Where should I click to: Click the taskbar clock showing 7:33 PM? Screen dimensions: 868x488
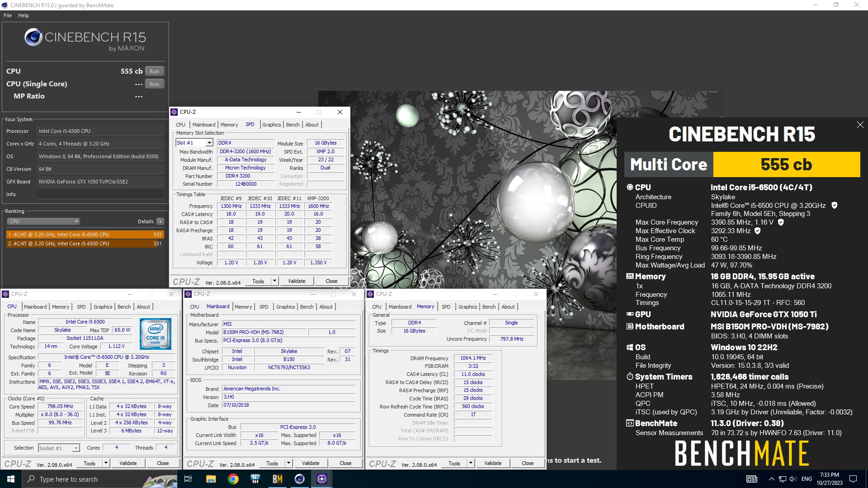tap(830, 479)
